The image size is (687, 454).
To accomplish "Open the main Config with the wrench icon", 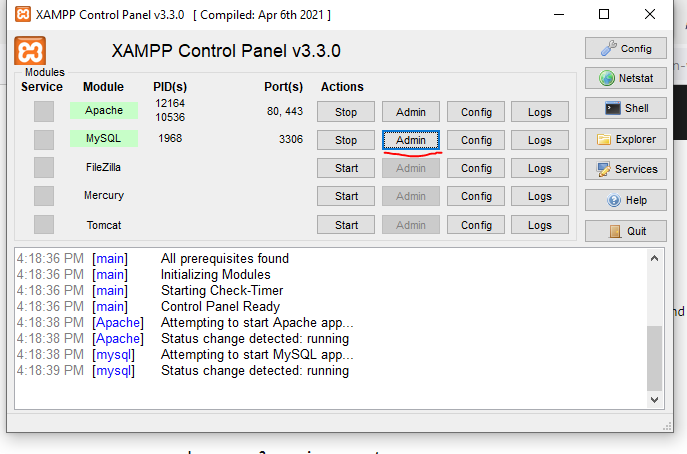I will click(626, 48).
